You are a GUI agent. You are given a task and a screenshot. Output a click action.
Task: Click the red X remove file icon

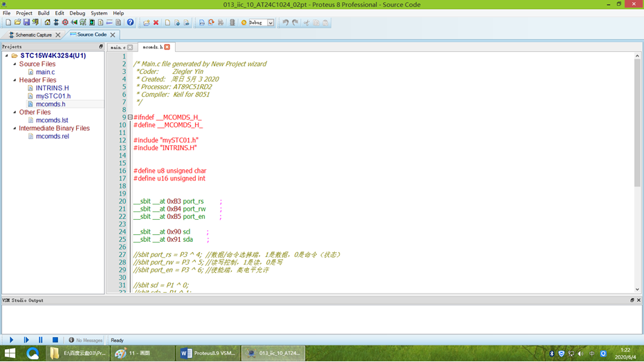click(x=156, y=23)
